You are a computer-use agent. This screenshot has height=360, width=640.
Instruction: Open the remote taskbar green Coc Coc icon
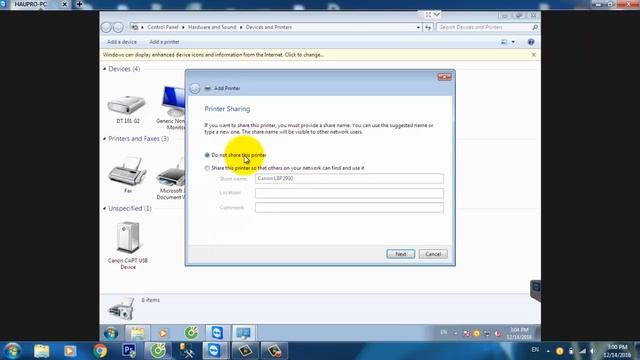191,333
